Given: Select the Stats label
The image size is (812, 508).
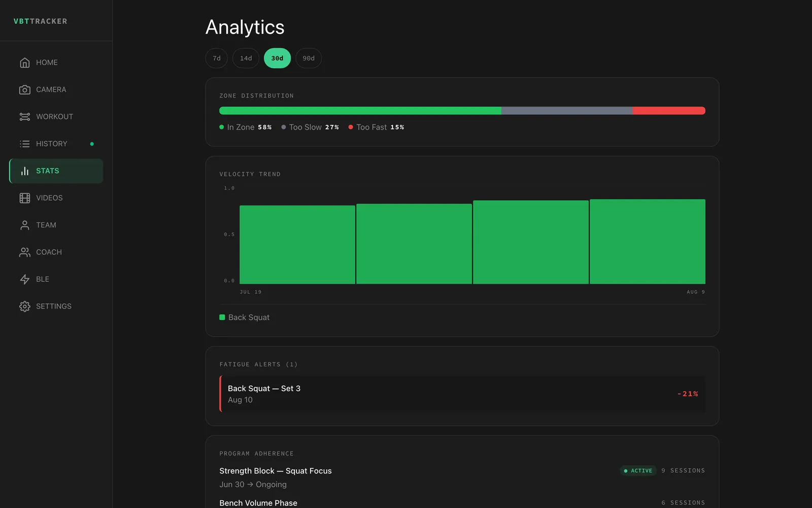Looking at the screenshot, I should (47, 171).
